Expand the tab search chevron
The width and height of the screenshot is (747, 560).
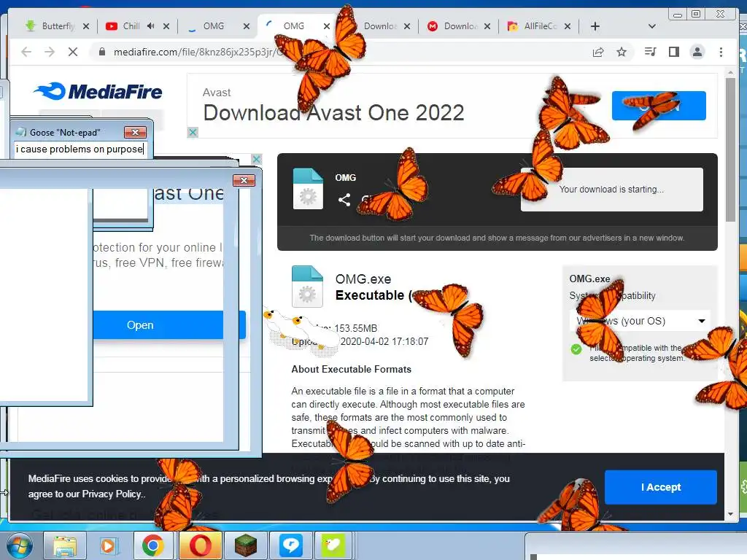651,26
